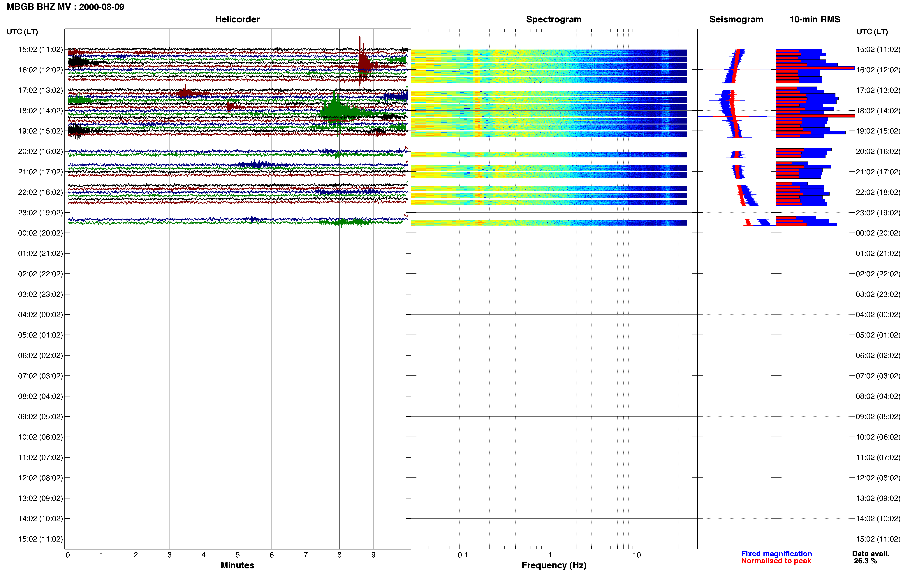This screenshot has width=924, height=578.
Task: Click the right '18:02 (14:02)' time label
Action: tap(878, 110)
